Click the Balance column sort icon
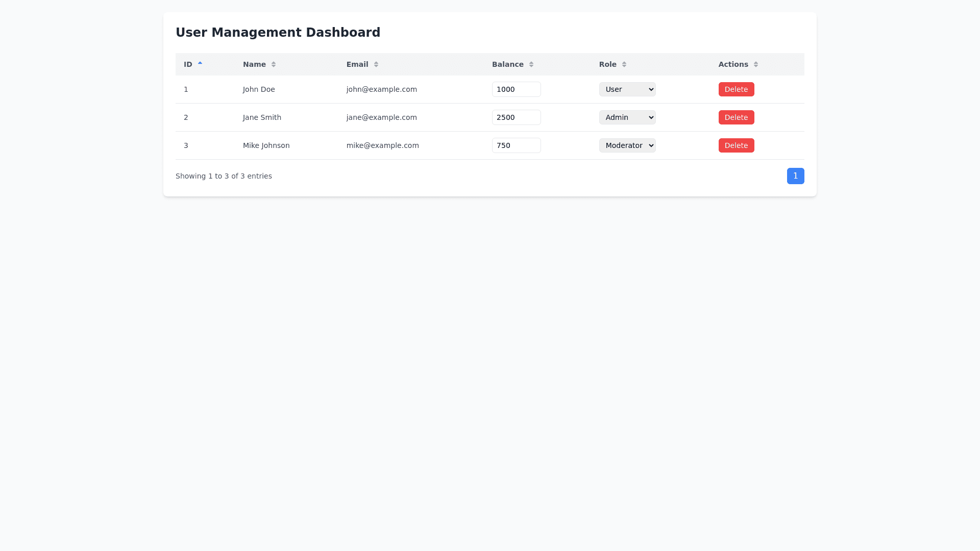 [x=531, y=64]
